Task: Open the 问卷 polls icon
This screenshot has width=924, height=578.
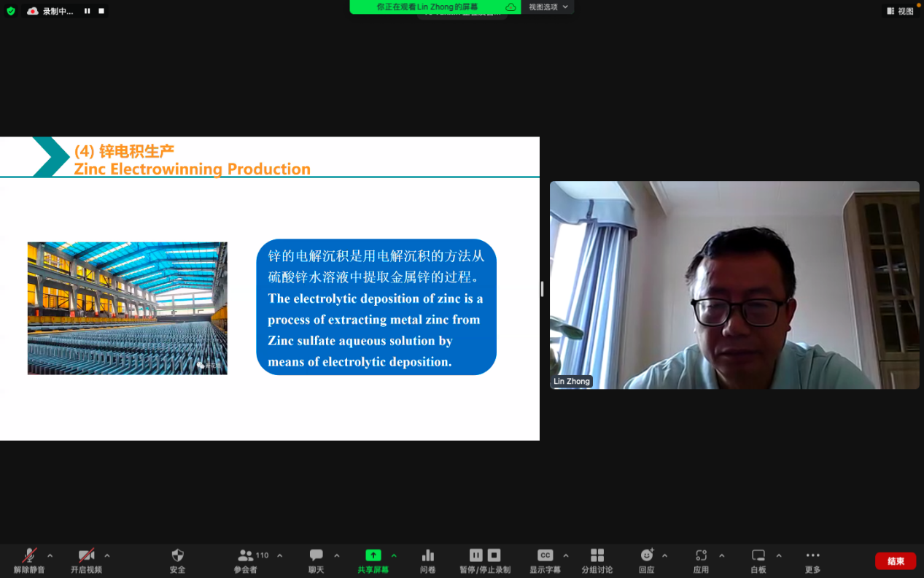Action: 428,555
